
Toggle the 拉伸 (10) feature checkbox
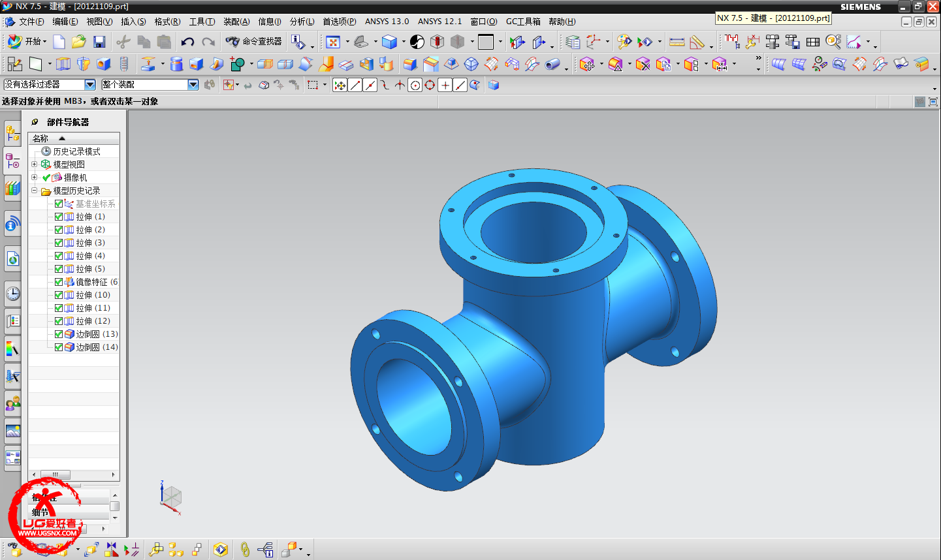(x=59, y=295)
